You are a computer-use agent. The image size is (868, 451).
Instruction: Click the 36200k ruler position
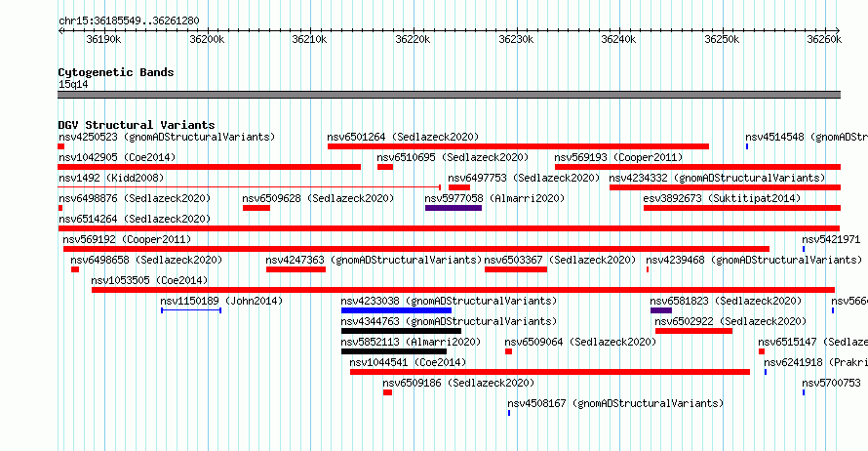(207, 39)
